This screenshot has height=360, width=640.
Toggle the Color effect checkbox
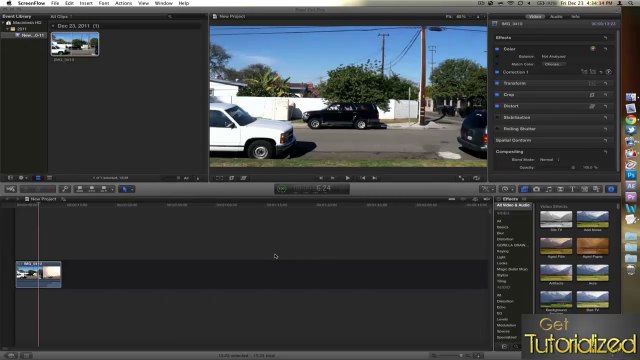point(497,49)
